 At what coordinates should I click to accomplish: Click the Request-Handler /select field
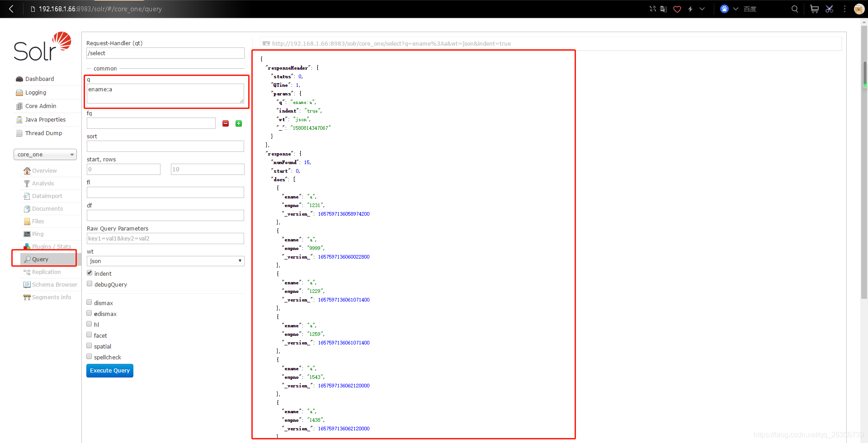tap(165, 53)
